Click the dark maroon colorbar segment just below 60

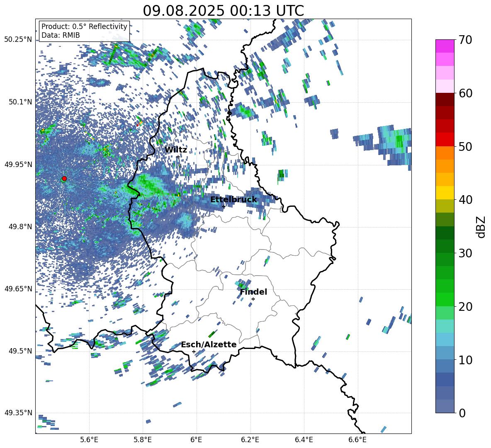[445, 99]
